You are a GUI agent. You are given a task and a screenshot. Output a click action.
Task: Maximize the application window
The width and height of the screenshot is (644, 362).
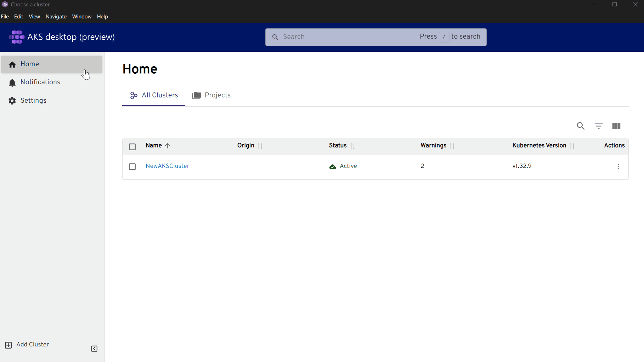click(615, 5)
